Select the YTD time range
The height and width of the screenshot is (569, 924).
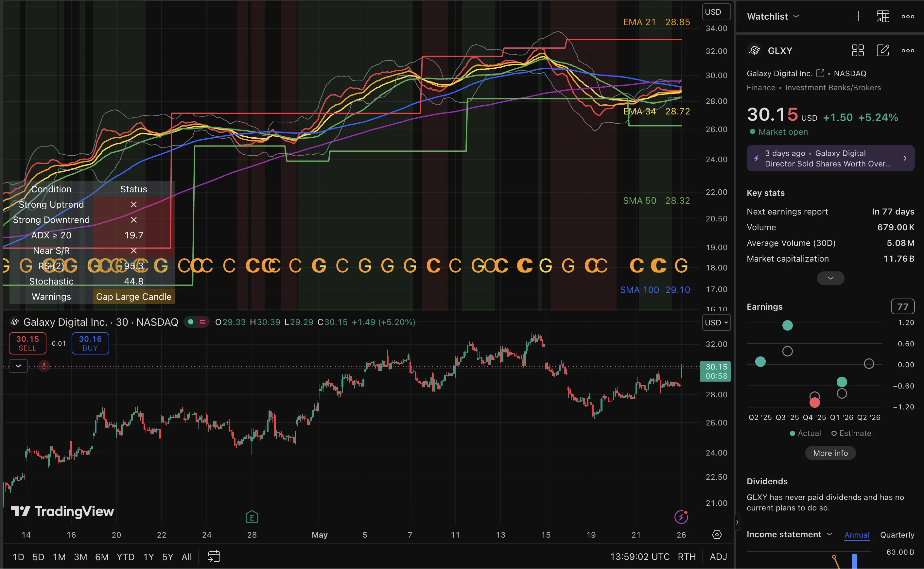[x=125, y=557]
